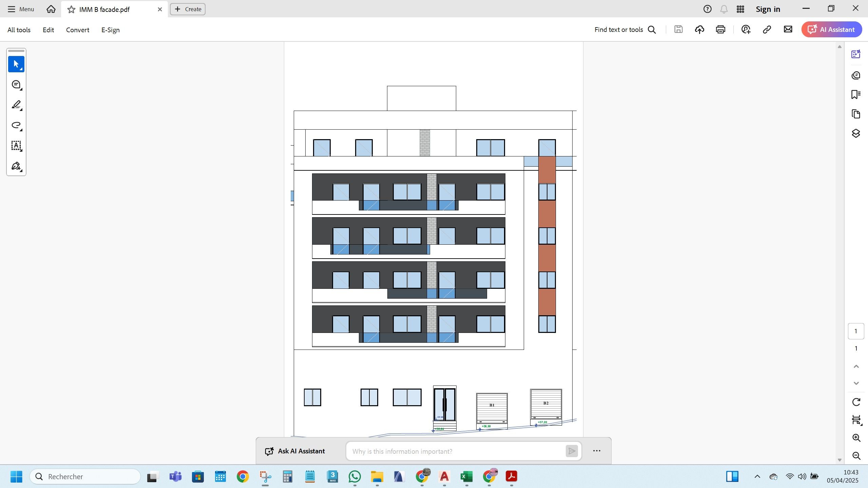This screenshot has height=488, width=868.
Task: Open the bookmarks panel
Action: tap(855, 94)
